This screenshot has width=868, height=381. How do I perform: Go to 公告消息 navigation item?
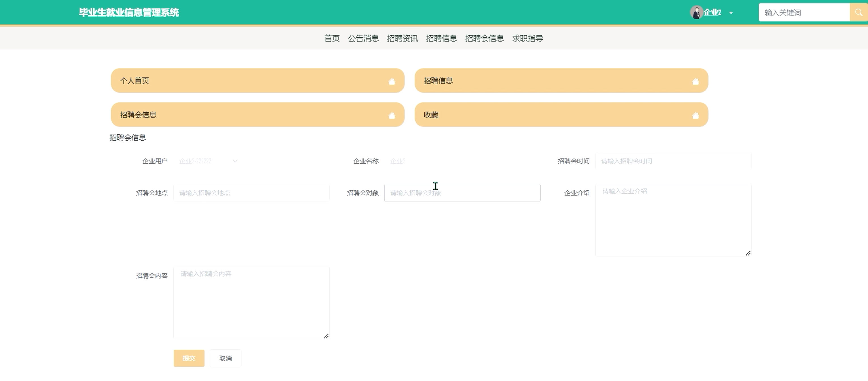(363, 38)
